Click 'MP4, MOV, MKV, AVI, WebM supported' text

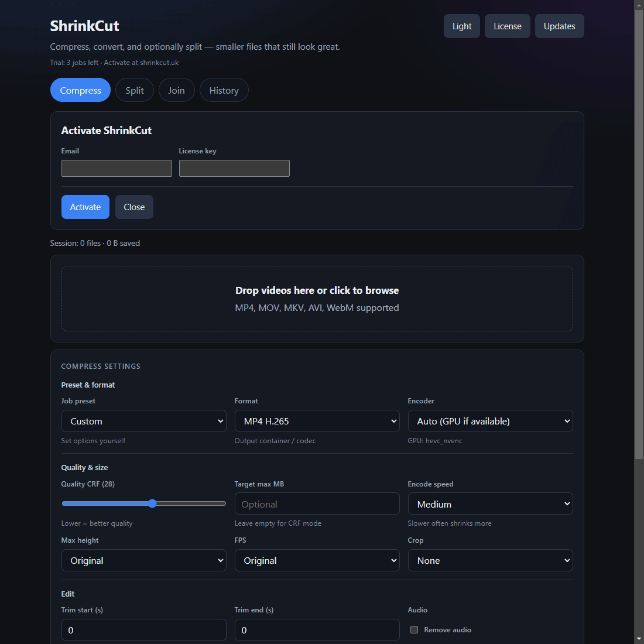[x=317, y=307]
